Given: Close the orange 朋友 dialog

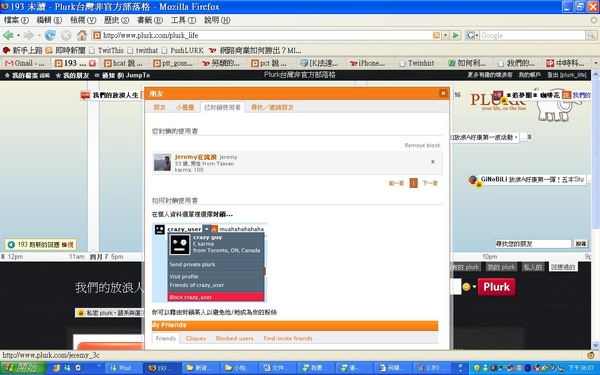Looking at the screenshot, I should tap(443, 93).
